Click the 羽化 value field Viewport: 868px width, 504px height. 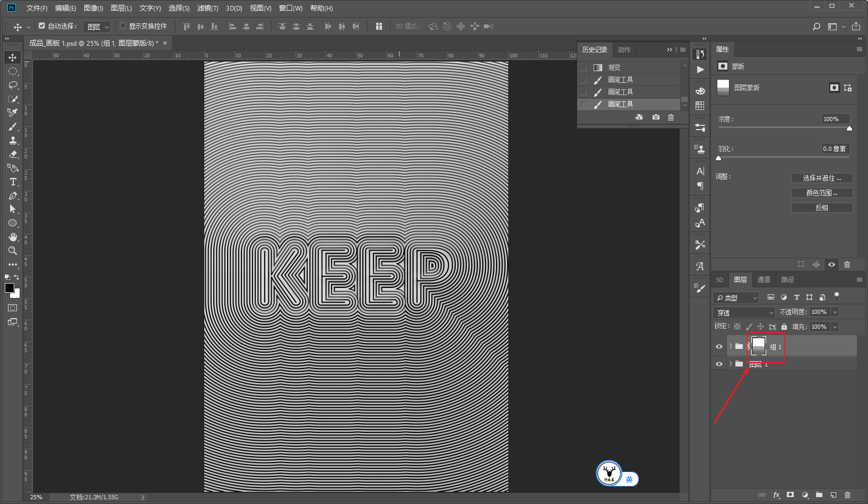click(835, 149)
